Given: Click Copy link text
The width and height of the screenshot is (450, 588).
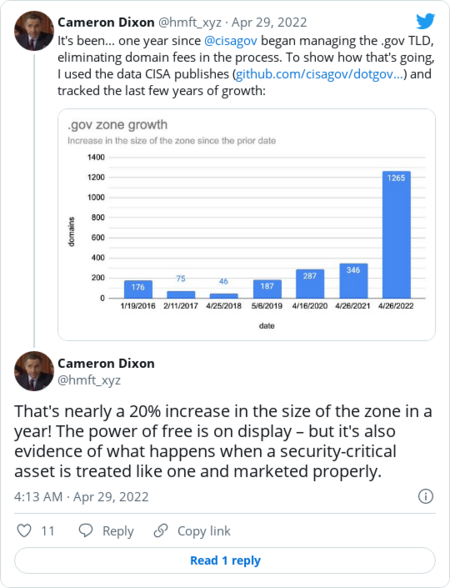Looking at the screenshot, I should pyautogui.click(x=204, y=531).
